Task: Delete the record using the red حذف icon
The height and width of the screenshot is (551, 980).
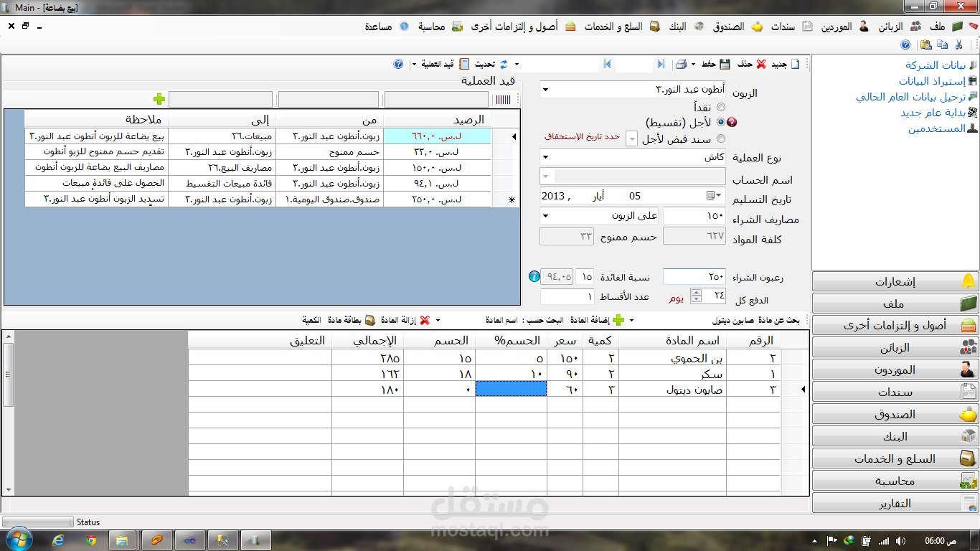Action: pyautogui.click(x=761, y=64)
